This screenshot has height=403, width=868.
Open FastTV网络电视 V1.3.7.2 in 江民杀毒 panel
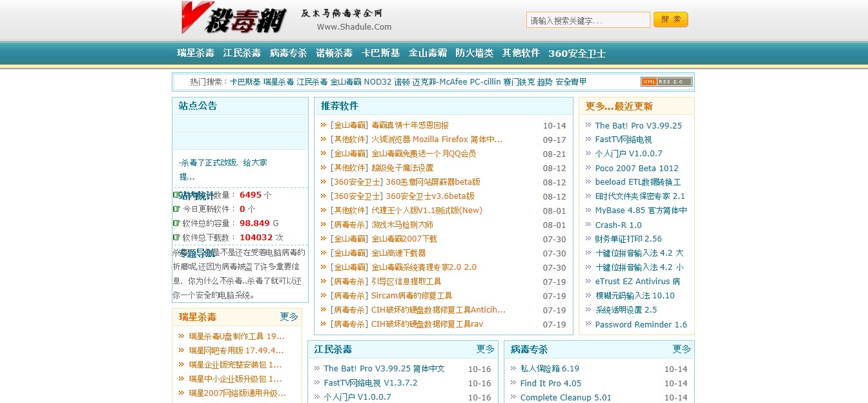(371, 383)
